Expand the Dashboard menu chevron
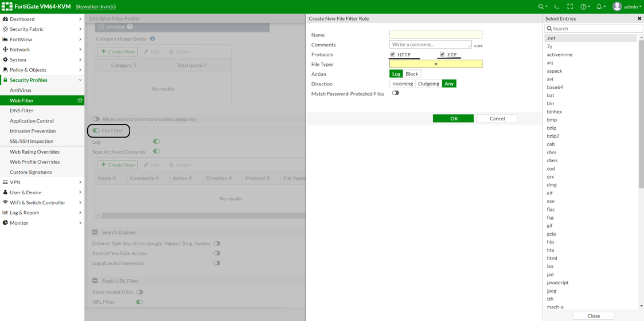Image resolution: width=644 pixels, height=321 pixels. point(80,19)
